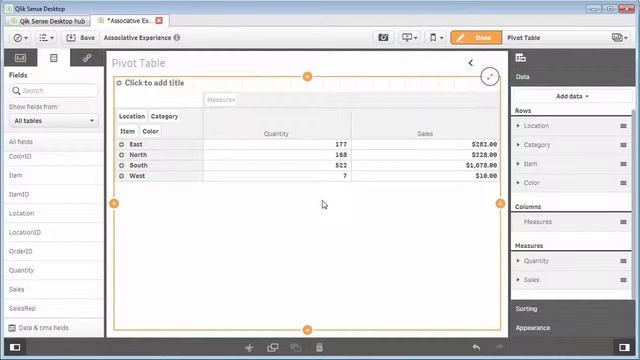Screen dimensions: 640x360
Task: Expand pivot table to full screen
Action: 490,76
